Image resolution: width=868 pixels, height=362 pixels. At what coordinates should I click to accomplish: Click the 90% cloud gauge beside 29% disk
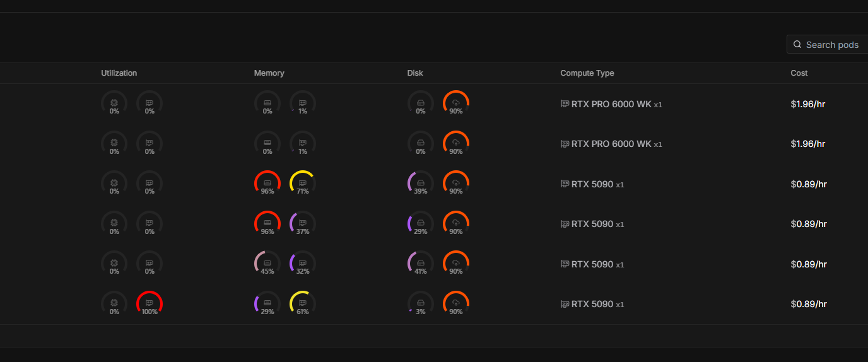[x=456, y=223]
